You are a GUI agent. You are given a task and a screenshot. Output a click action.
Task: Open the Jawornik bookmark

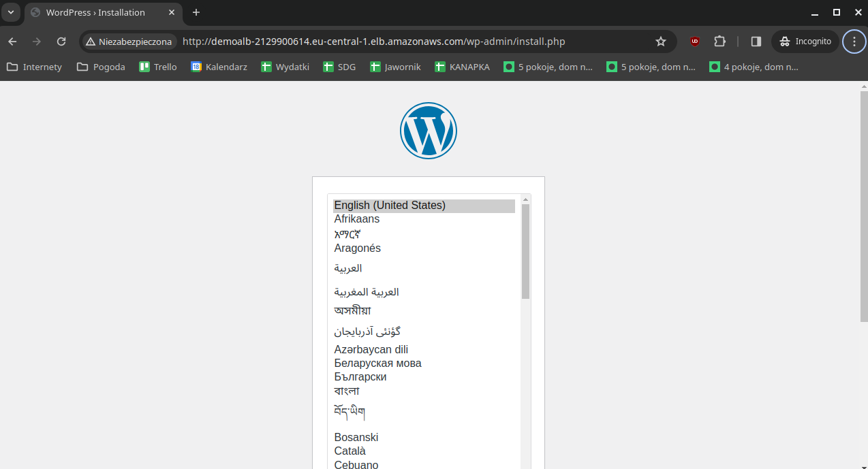(x=395, y=67)
